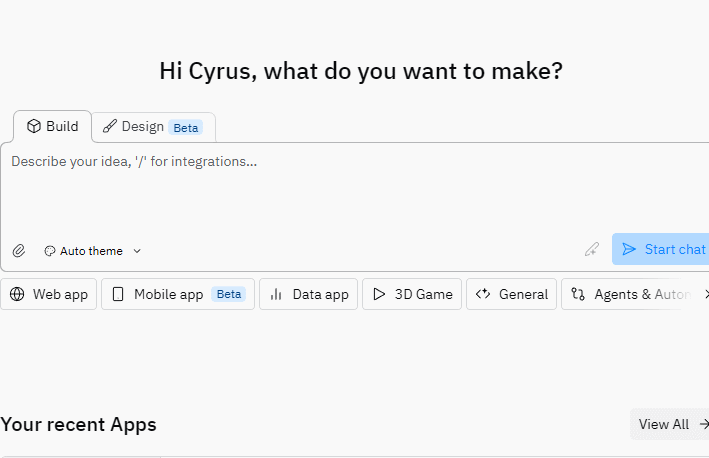709x458 pixels.
Task: Click the palette icon beside Auto theme
Action: pyautogui.click(x=49, y=251)
